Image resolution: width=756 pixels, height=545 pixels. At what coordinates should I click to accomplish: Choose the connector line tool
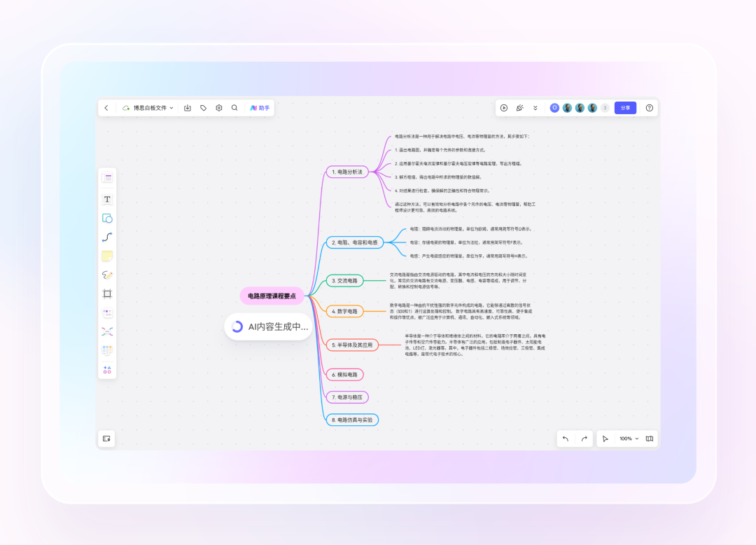pyautogui.click(x=107, y=237)
